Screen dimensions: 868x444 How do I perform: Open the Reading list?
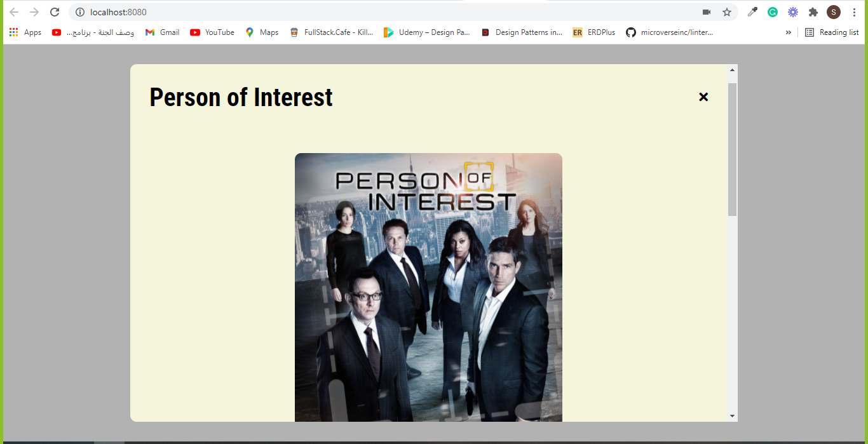[x=832, y=32]
